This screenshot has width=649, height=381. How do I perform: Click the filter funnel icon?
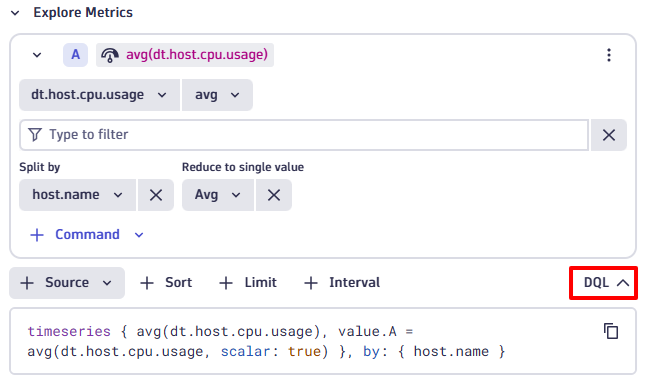(x=35, y=135)
